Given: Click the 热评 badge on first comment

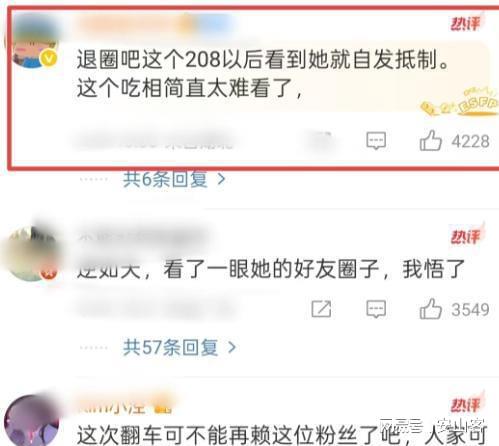Looking at the screenshot, I should 466,24.
